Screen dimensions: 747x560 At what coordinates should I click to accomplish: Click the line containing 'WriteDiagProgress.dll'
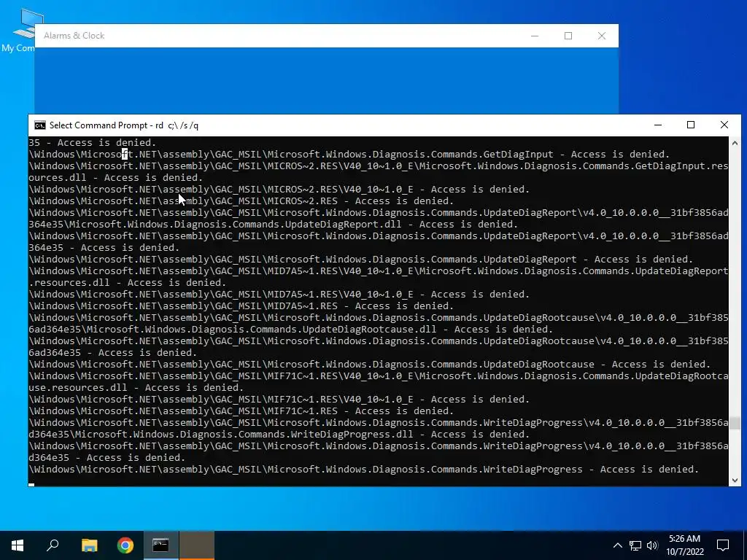279,435
